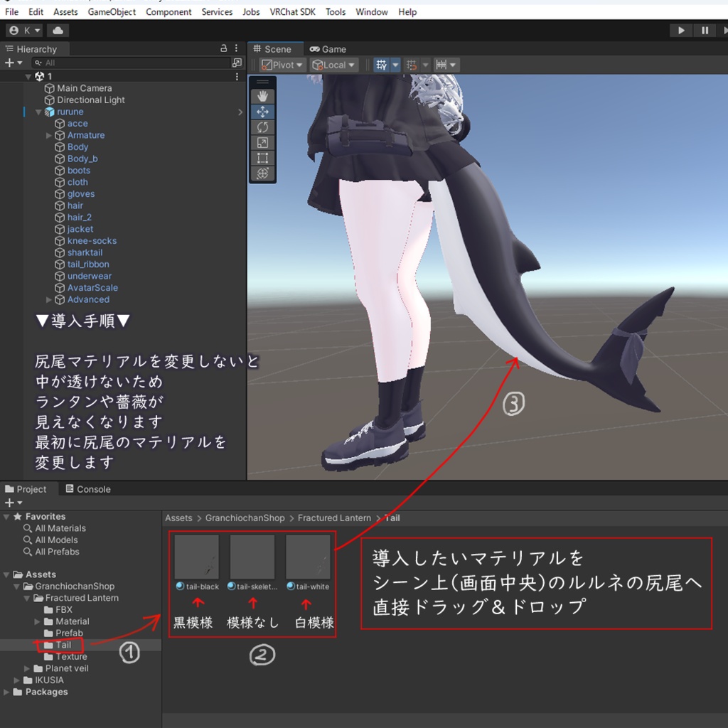Image resolution: width=728 pixels, height=728 pixels.
Task: Toggle Local handle rotation
Action: (333, 65)
